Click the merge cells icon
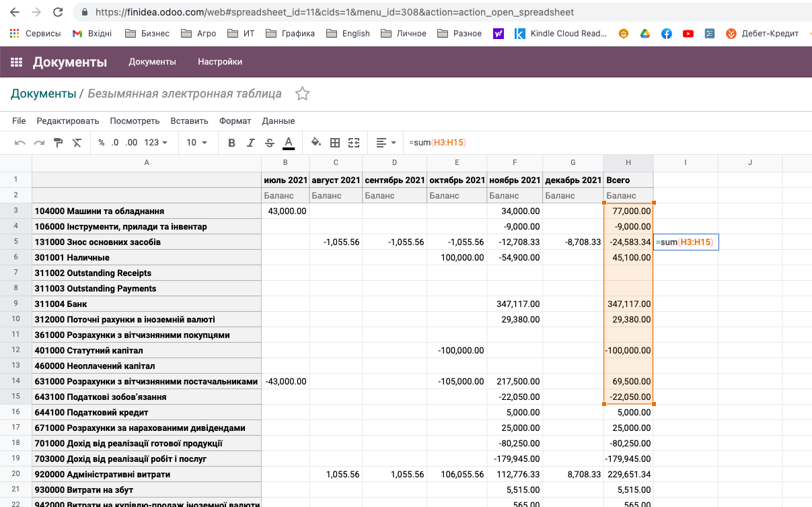 pos(354,143)
